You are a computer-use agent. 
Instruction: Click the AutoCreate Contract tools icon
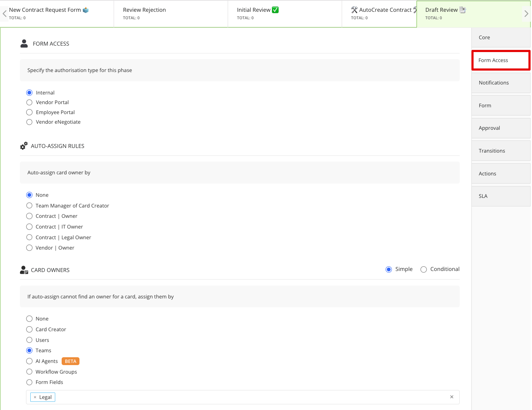click(x=354, y=10)
